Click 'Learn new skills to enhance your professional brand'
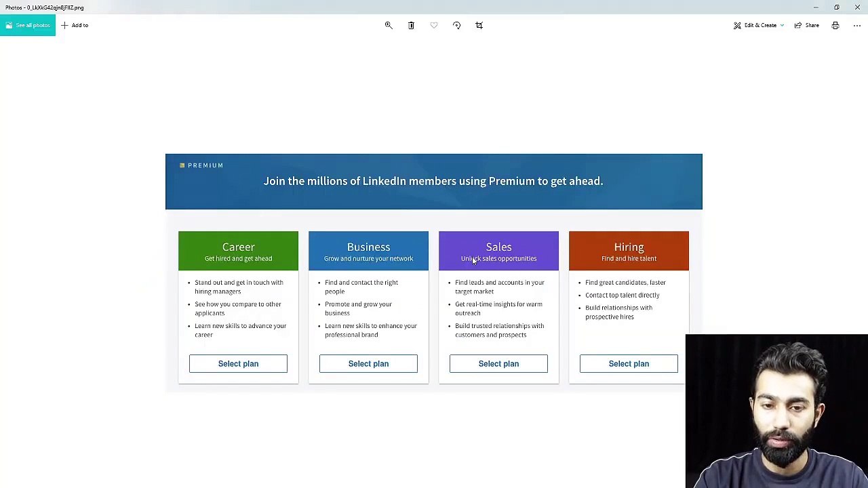The image size is (868, 488). pyautogui.click(x=371, y=330)
